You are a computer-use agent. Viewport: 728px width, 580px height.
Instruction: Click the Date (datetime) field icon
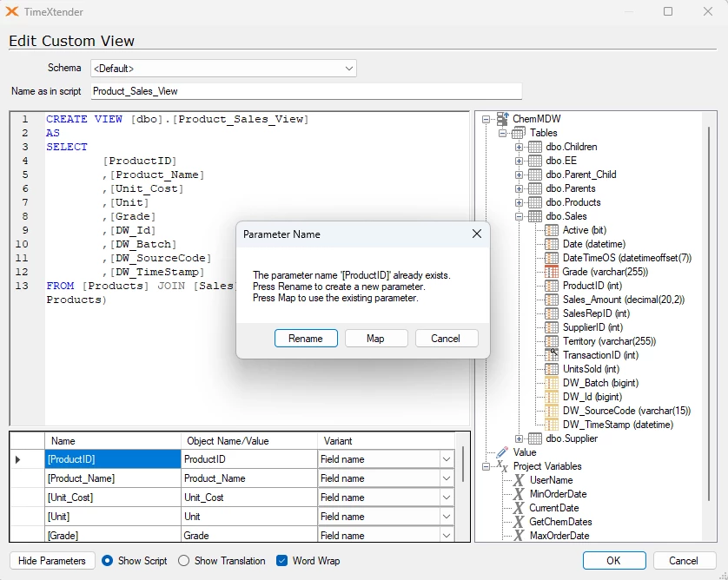click(552, 244)
